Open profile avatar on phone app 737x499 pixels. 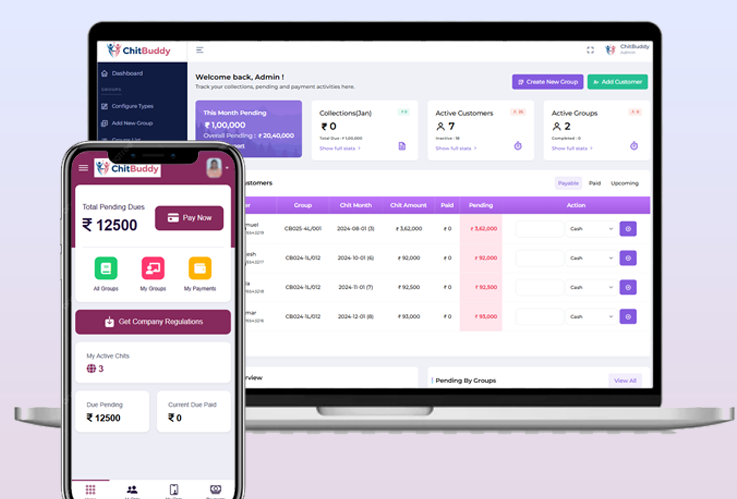(214, 168)
